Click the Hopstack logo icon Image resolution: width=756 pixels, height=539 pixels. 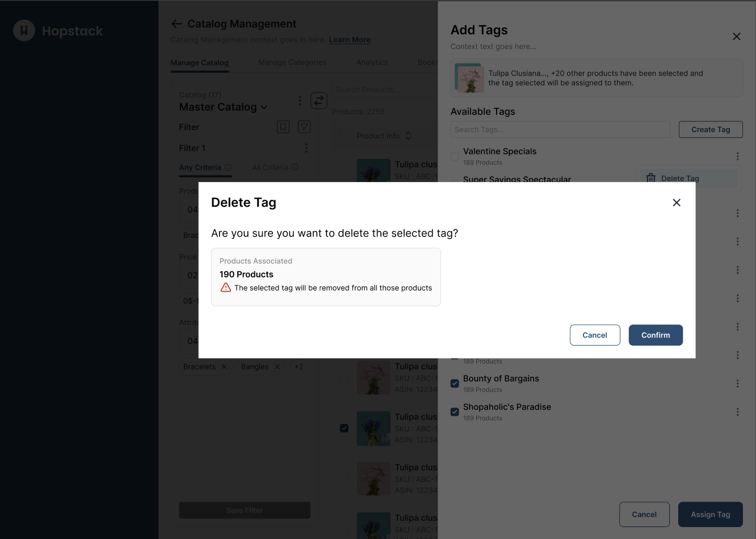[x=24, y=31]
